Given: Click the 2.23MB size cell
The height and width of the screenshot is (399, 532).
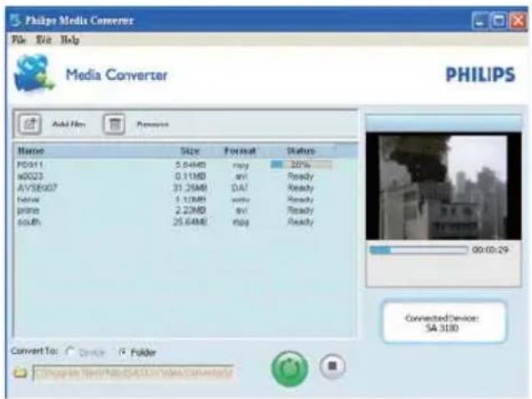Looking at the screenshot, I should coord(190,210).
